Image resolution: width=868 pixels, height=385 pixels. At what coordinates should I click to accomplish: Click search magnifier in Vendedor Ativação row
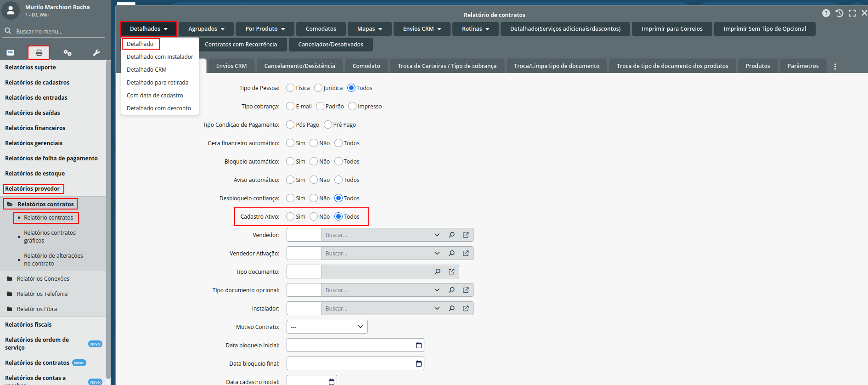coord(452,253)
